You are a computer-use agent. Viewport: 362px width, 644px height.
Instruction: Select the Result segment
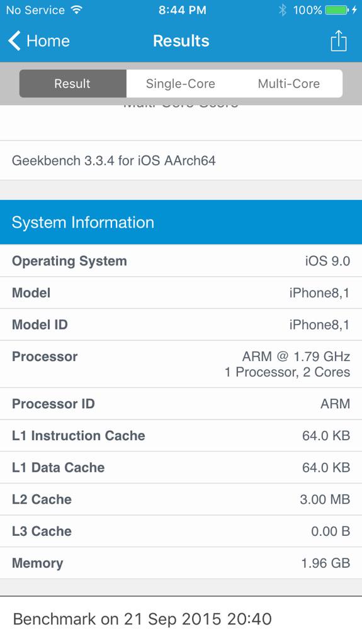[x=73, y=84]
